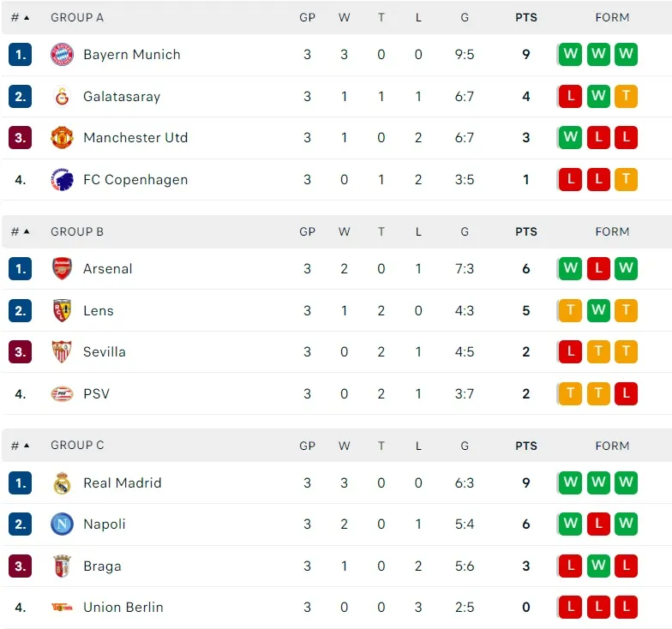This screenshot has width=672, height=629.
Task: Sort Group B by rank arrow
Action: pyautogui.click(x=27, y=232)
